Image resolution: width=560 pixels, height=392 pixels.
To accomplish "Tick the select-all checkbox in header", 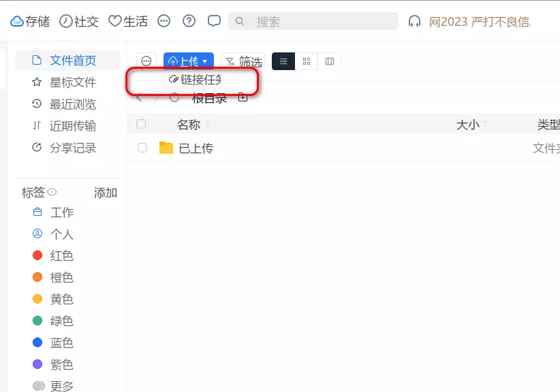I will tap(141, 124).
